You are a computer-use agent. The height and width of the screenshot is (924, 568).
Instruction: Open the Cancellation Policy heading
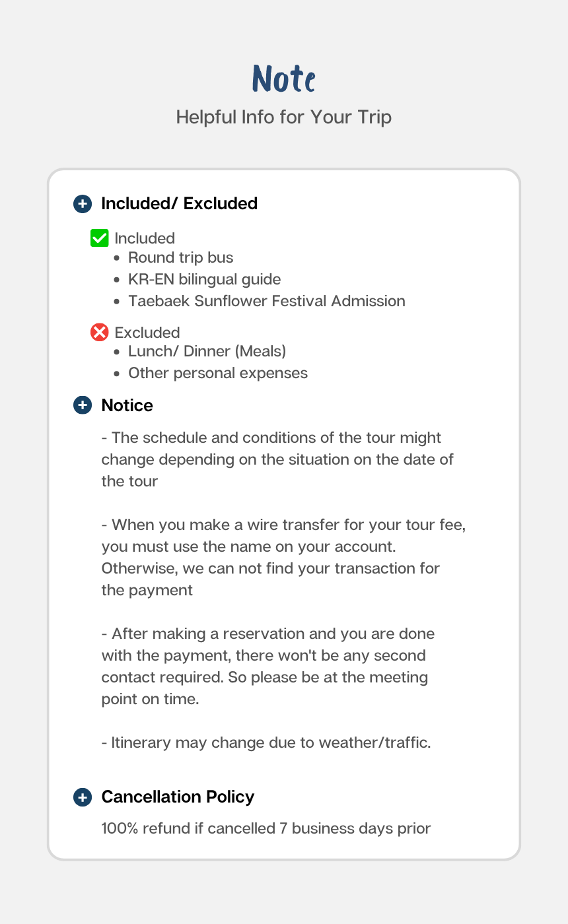[178, 797]
